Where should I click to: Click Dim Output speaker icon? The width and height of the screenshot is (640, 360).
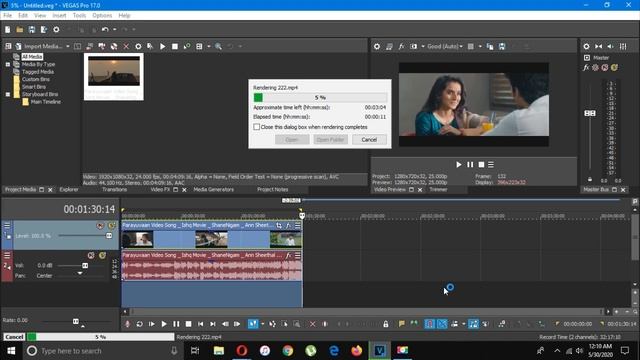coord(611,47)
